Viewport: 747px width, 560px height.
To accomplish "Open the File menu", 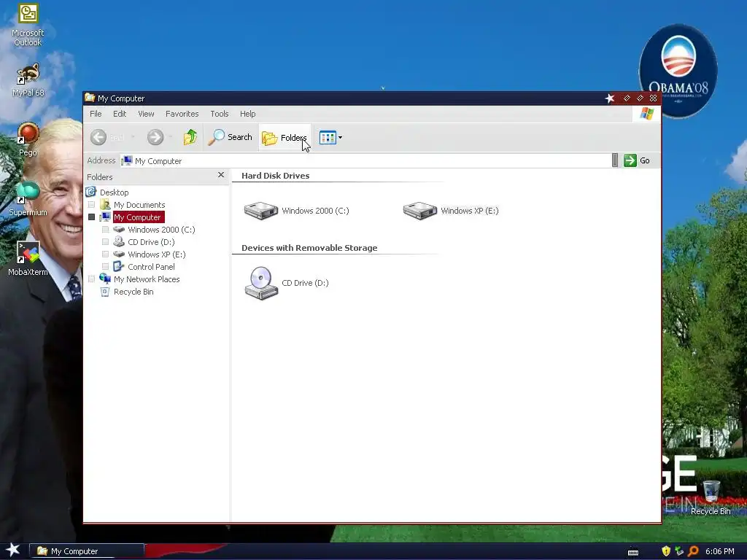I will (96, 114).
